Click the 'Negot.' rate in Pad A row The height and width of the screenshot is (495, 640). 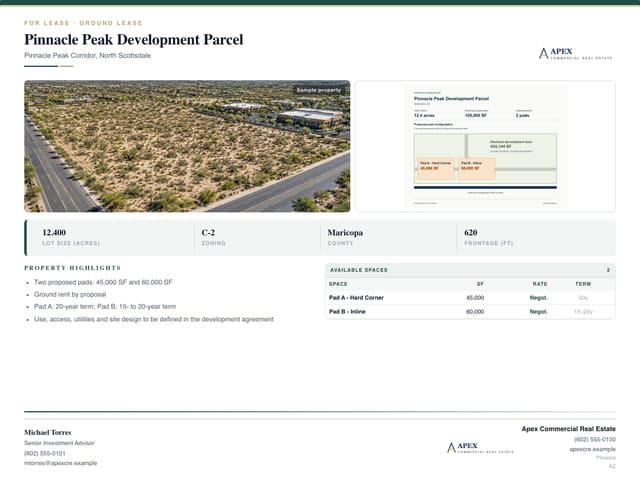click(538, 298)
